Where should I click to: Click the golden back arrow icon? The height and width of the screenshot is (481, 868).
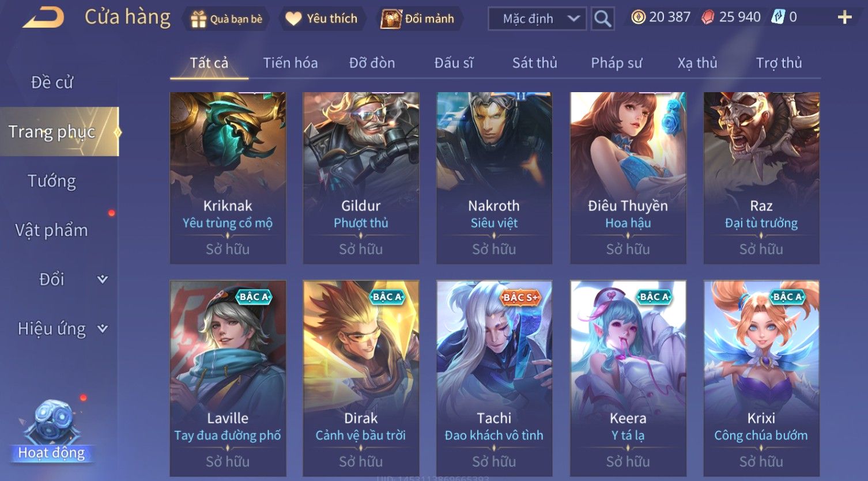(43, 17)
